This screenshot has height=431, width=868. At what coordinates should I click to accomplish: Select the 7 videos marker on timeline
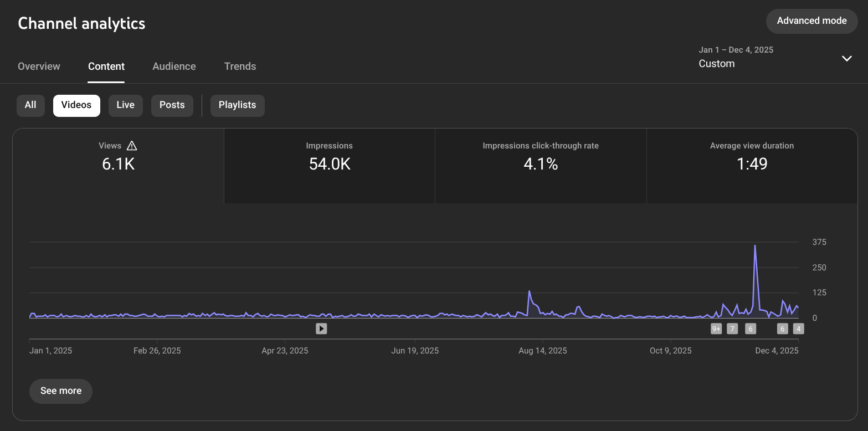732,329
